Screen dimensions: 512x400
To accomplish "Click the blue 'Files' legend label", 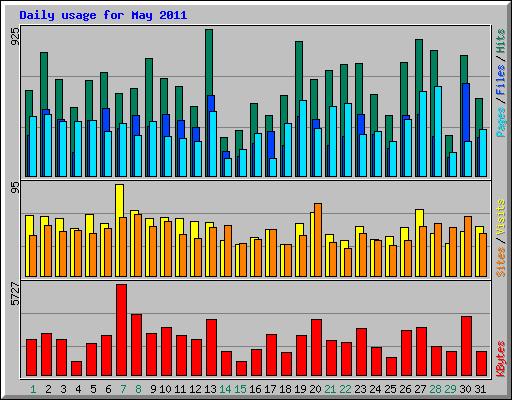I will (x=500, y=80).
